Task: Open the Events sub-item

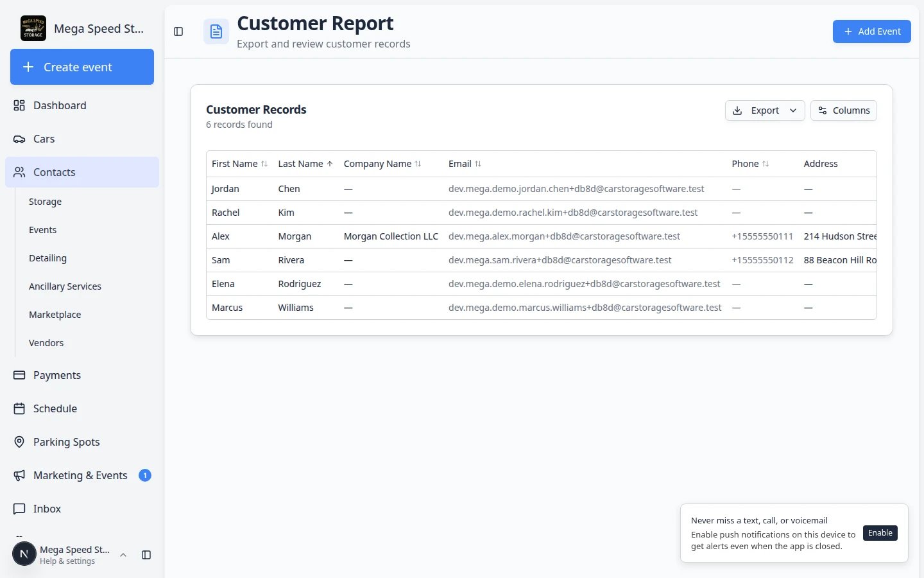Action: pos(42,230)
